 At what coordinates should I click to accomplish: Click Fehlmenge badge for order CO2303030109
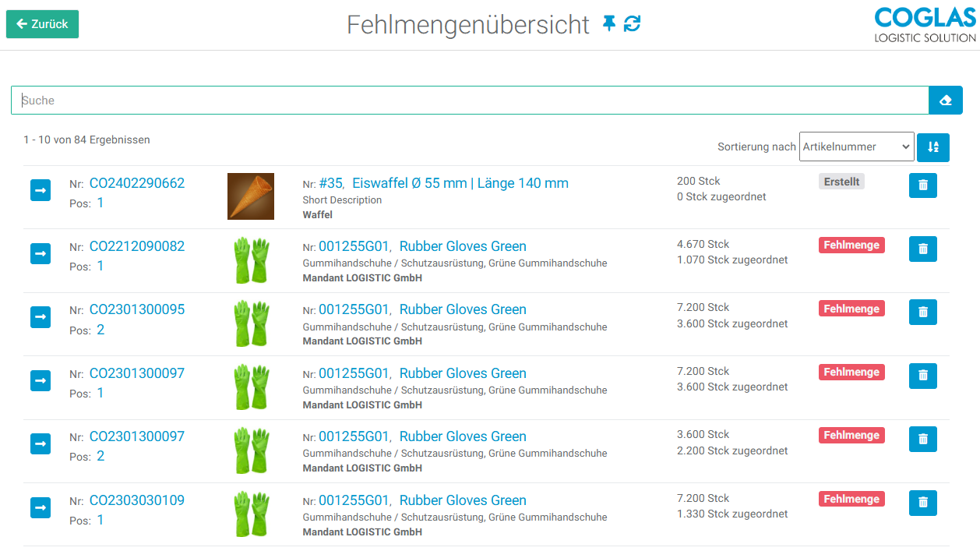[x=851, y=499]
